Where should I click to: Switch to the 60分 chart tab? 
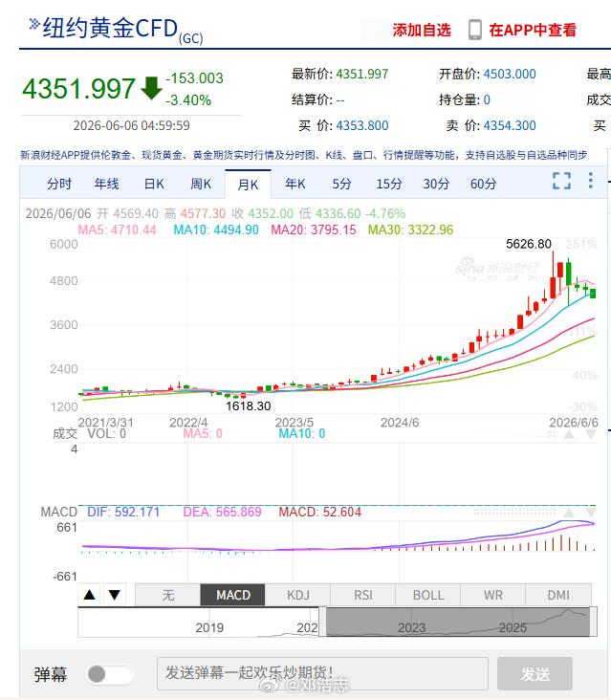[x=484, y=184]
